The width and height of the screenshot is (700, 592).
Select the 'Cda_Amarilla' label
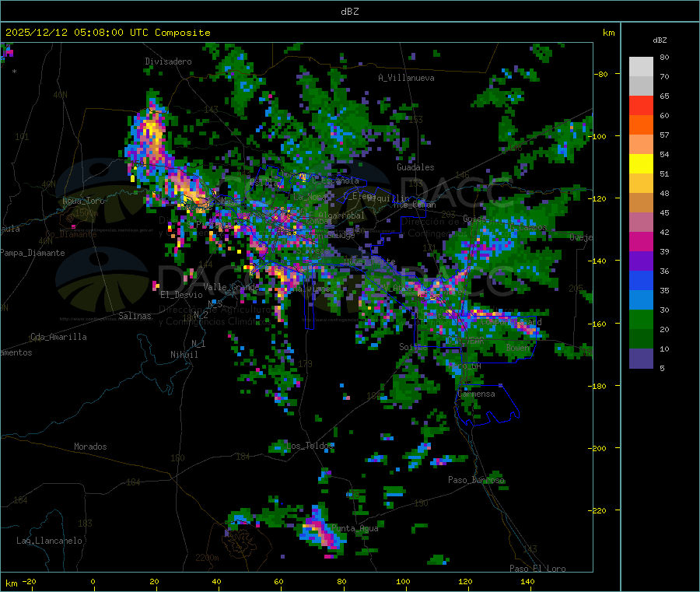point(58,337)
